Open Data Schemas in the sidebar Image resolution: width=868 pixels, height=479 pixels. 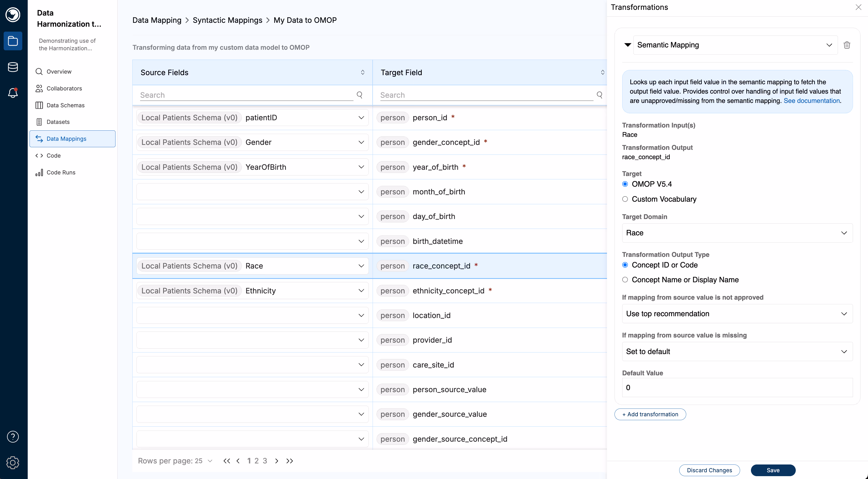point(73,105)
